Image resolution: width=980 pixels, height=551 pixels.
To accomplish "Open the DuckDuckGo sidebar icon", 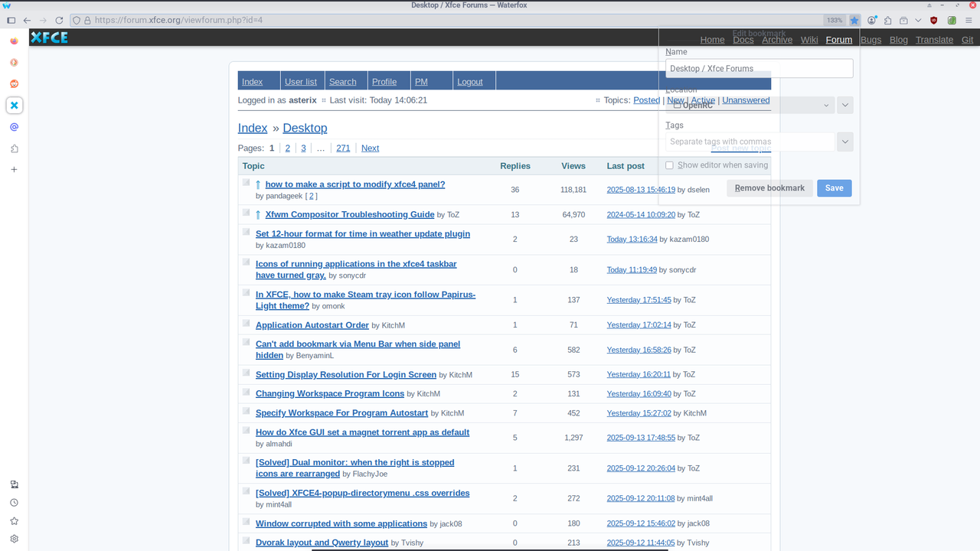I will (14, 63).
